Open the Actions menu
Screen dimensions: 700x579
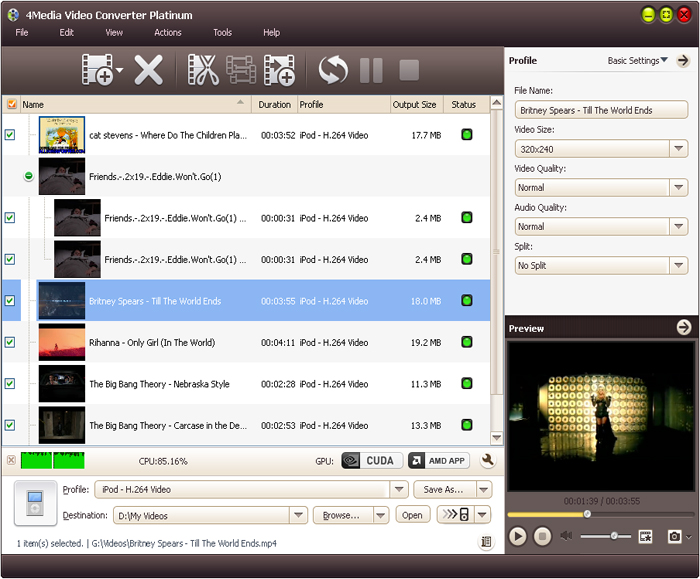coord(168,33)
